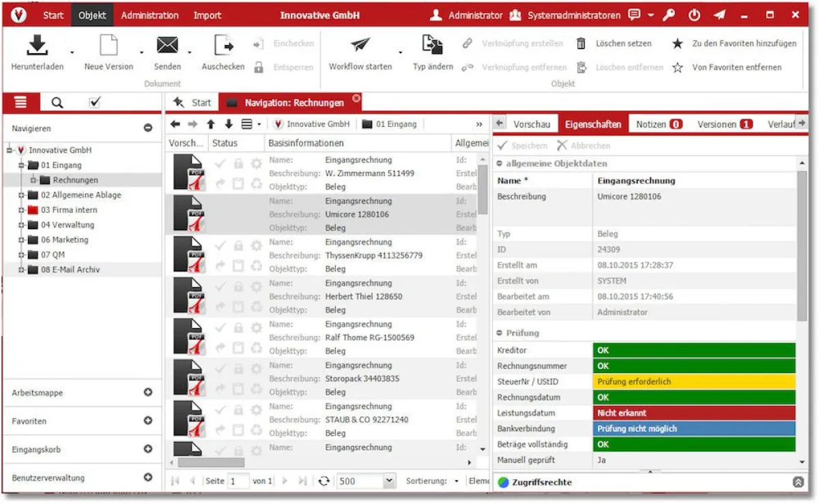Open the Vorschau view
The height and width of the screenshot is (504, 819).
532,124
